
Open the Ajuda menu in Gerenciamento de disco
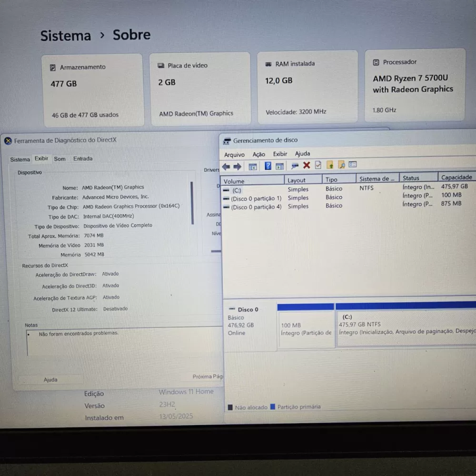click(302, 154)
